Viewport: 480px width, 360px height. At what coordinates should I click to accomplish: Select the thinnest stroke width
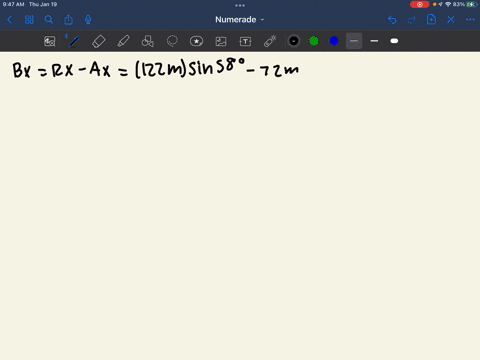click(354, 41)
